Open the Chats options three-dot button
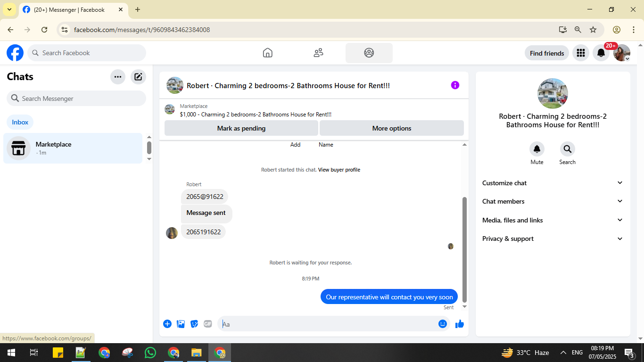This screenshot has height=362, width=644. (118, 77)
